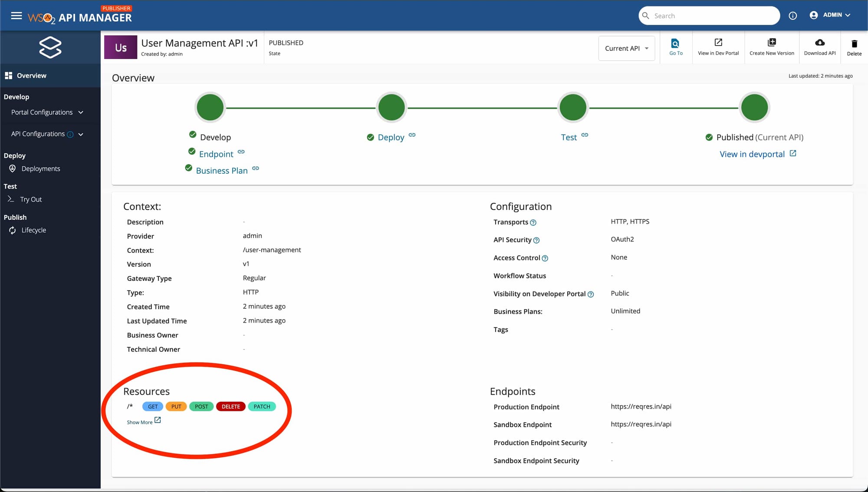This screenshot has width=868, height=492.
Task: Click the link icon beside Test
Action: tap(585, 135)
